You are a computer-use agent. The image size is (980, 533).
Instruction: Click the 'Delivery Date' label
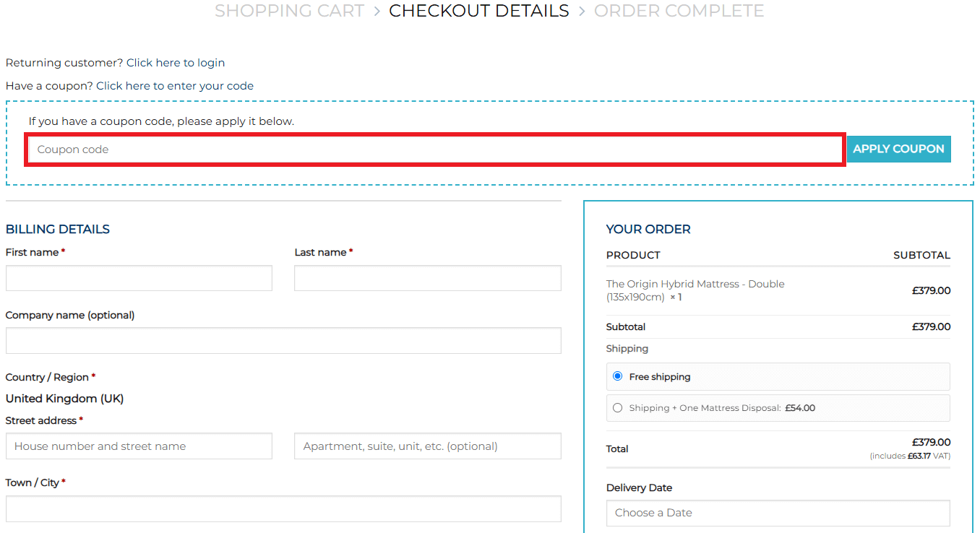[x=640, y=488]
